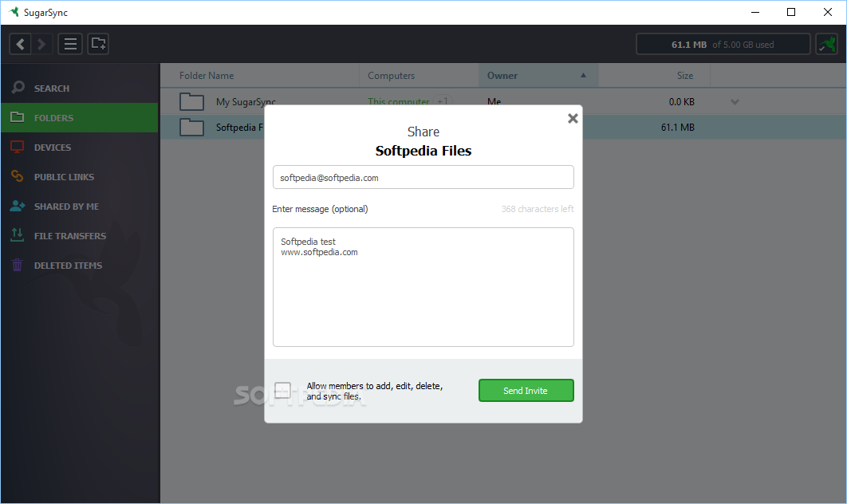Open Public Links section
Screen dimensions: 847x504
(80, 177)
